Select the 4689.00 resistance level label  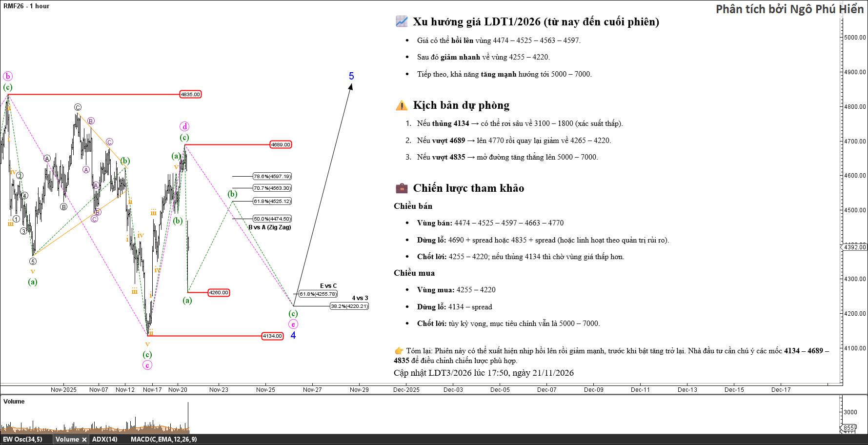(x=281, y=144)
